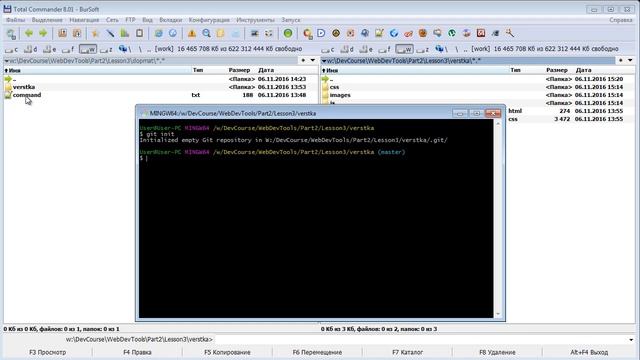The height and width of the screenshot is (360, 640).
Task: Click the unpack archive icon
Action: click(77, 33)
